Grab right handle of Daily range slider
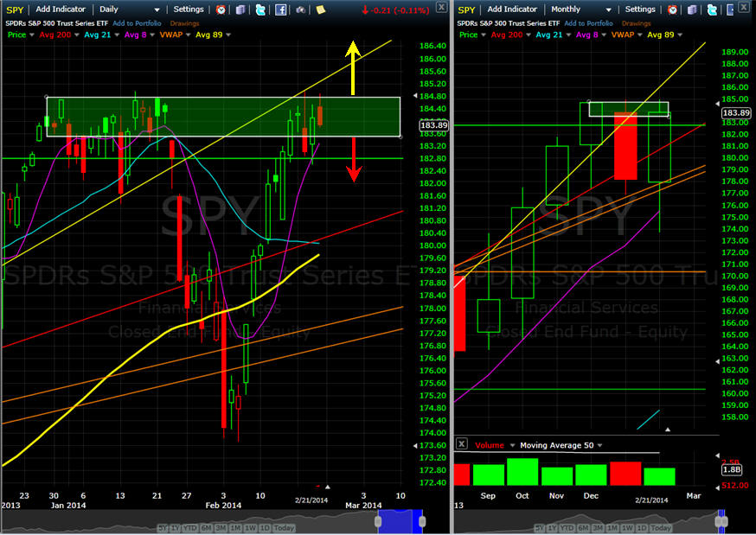 pos(422,522)
